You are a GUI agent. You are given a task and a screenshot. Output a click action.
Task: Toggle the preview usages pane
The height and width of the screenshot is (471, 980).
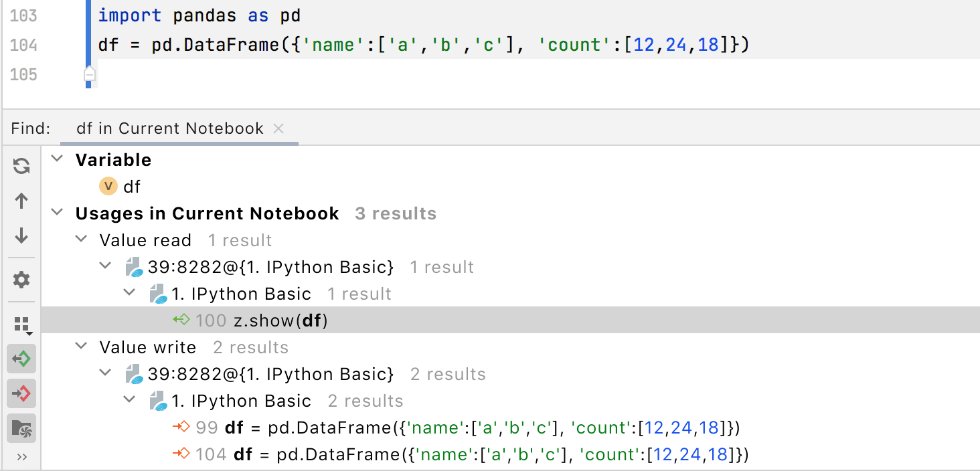point(21,428)
